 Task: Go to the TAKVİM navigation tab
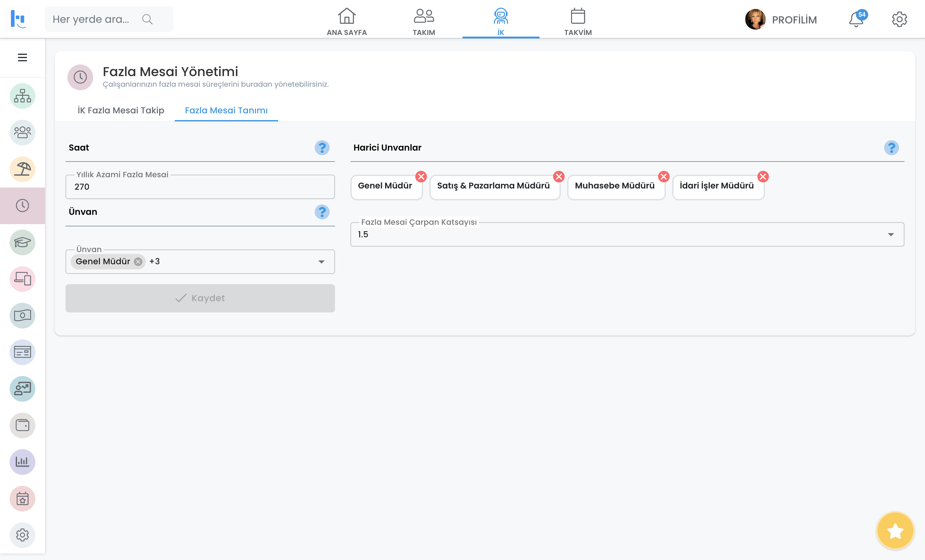click(577, 22)
